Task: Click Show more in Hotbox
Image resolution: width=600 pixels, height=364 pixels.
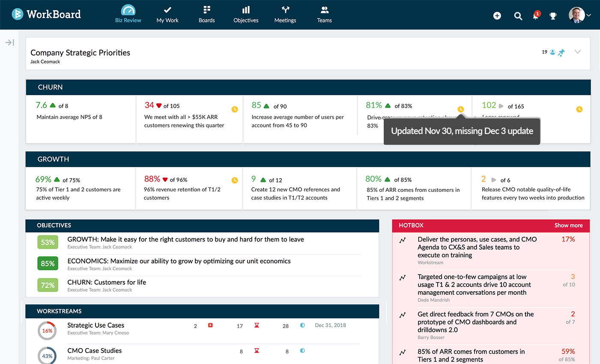Action: (x=568, y=225)
